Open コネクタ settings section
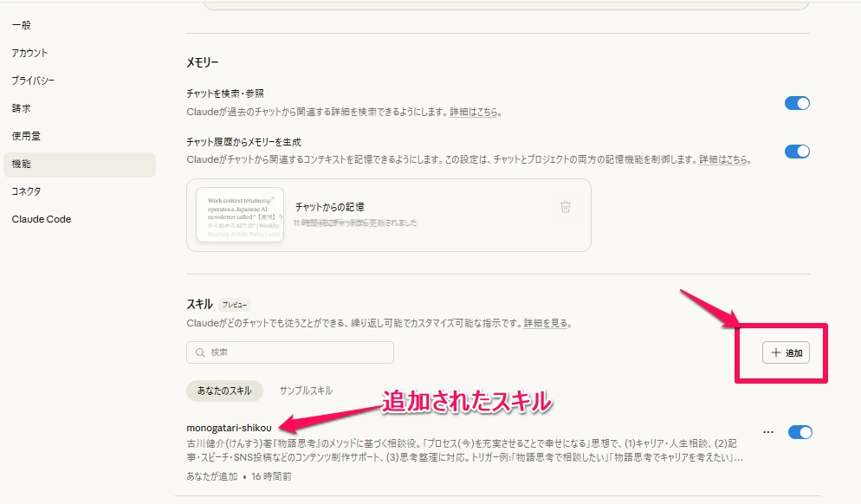 click(26, 191)
